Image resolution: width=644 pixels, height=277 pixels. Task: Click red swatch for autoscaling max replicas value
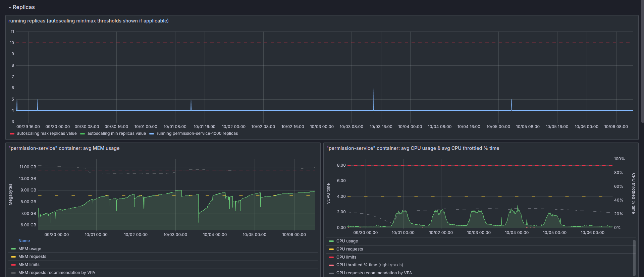12,134
